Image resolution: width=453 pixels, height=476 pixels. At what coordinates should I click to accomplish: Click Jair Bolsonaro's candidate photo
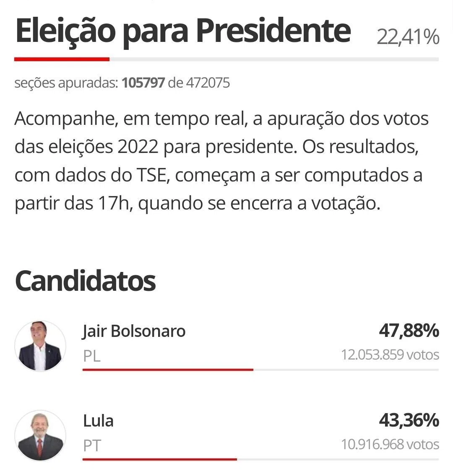[x=40, y=346]
